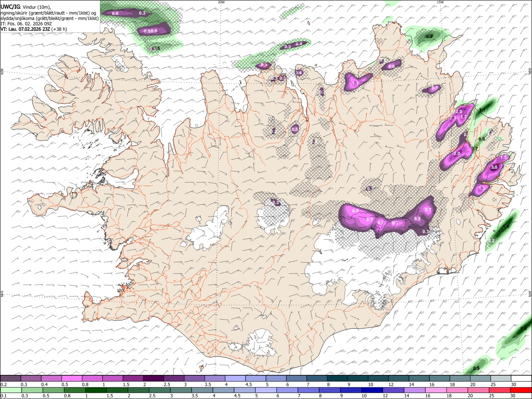Screen dimensions: 532x399
Task: Click the white 1.1 snowfall value in the north
Action: pyautogui.click(x=355, y=84)
